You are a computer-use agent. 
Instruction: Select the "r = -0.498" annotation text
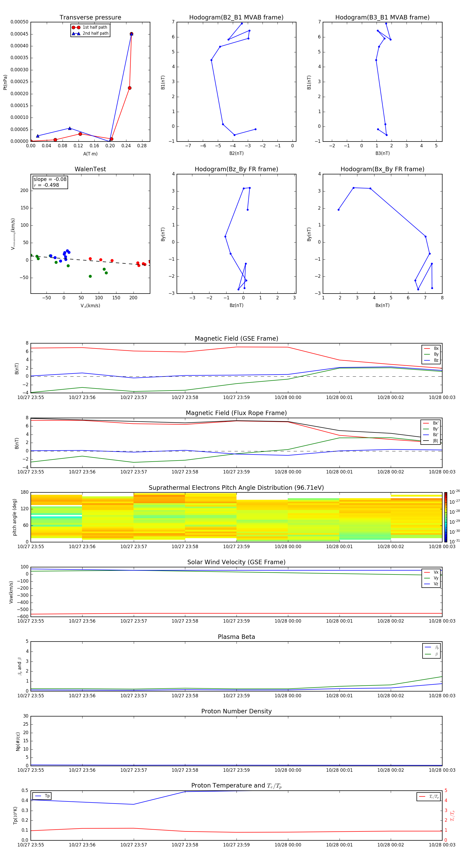(x=47, y=185)
